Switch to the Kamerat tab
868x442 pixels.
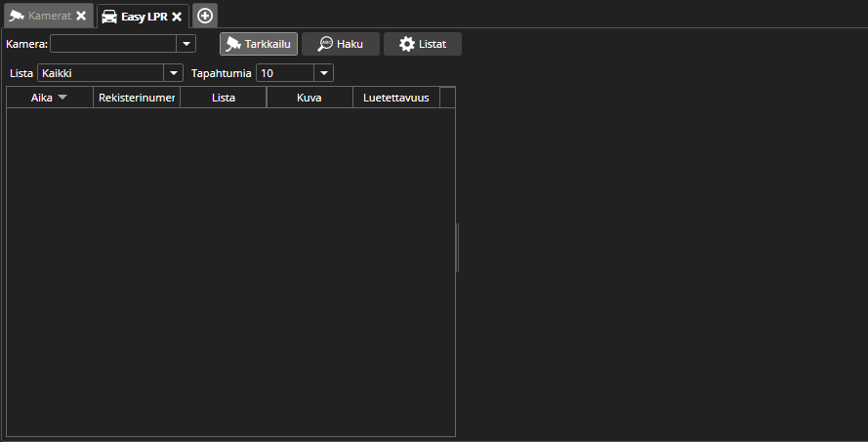pos(41,16)
